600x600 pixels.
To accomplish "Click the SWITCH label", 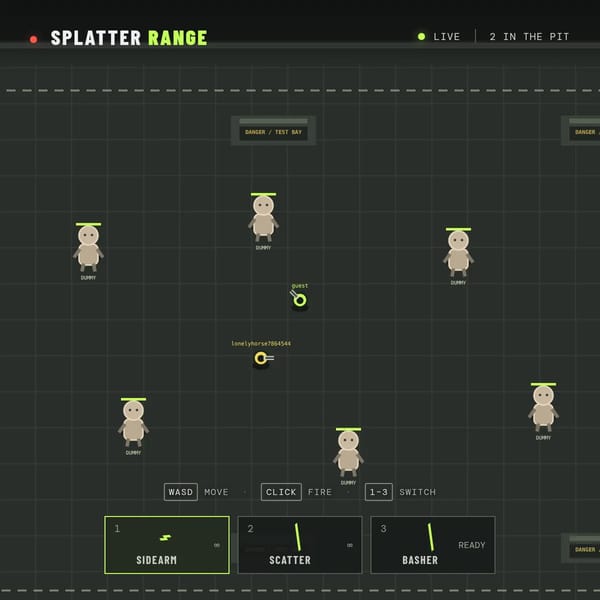I will [x=417, y=492].
